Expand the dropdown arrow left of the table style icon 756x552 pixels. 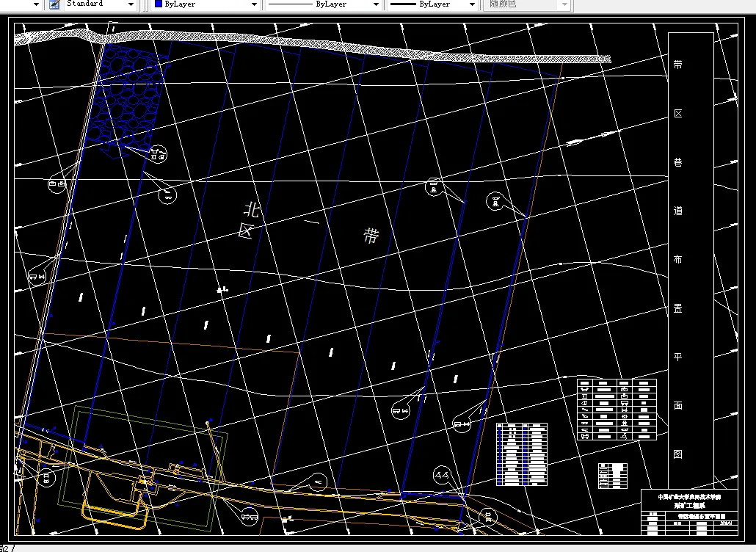(36, 4)
